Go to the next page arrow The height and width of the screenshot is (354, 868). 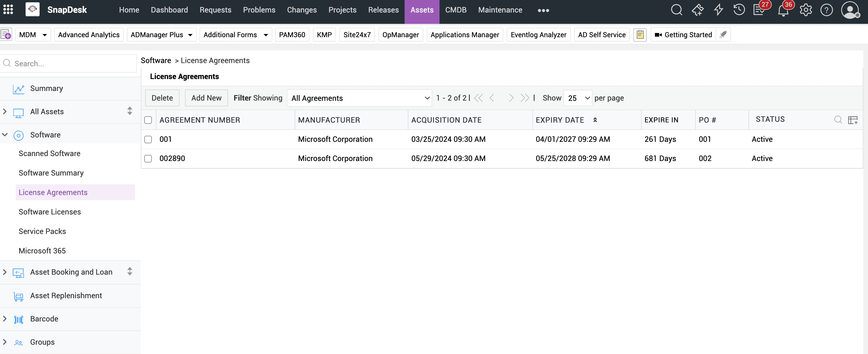(x=511, y=98)
